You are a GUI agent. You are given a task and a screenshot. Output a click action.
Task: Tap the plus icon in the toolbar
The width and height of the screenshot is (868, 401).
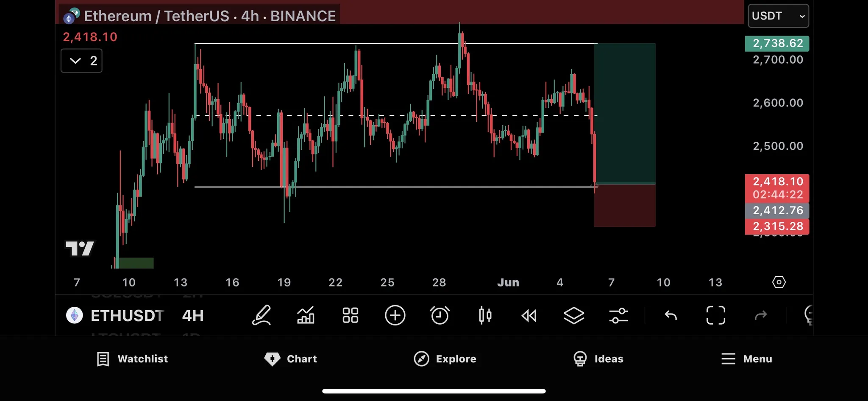tap(395, 315)
